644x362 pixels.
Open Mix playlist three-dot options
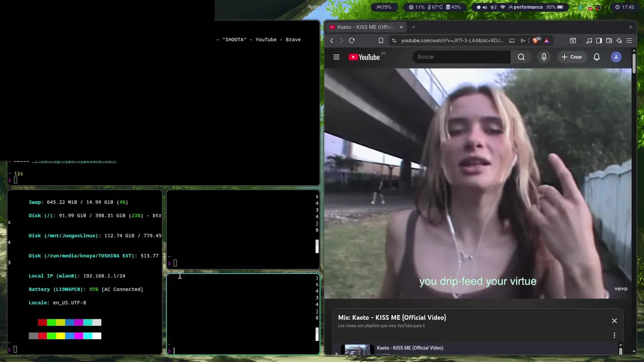(x=614, y=335)
